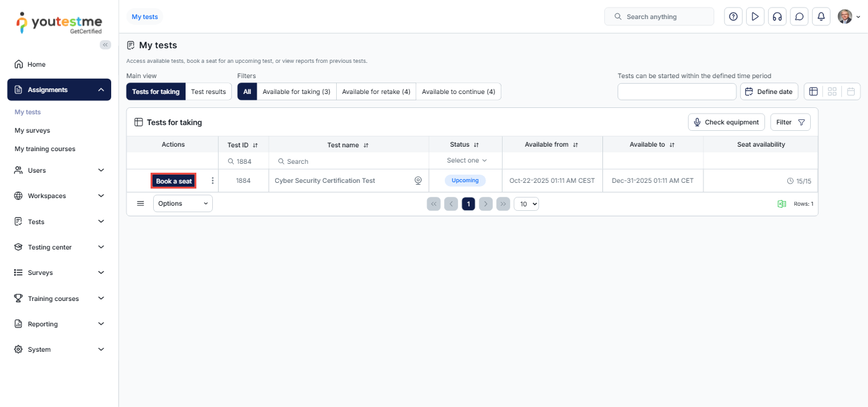Open the notifications bell icon
868x407 pixels.
pos(821,17)
